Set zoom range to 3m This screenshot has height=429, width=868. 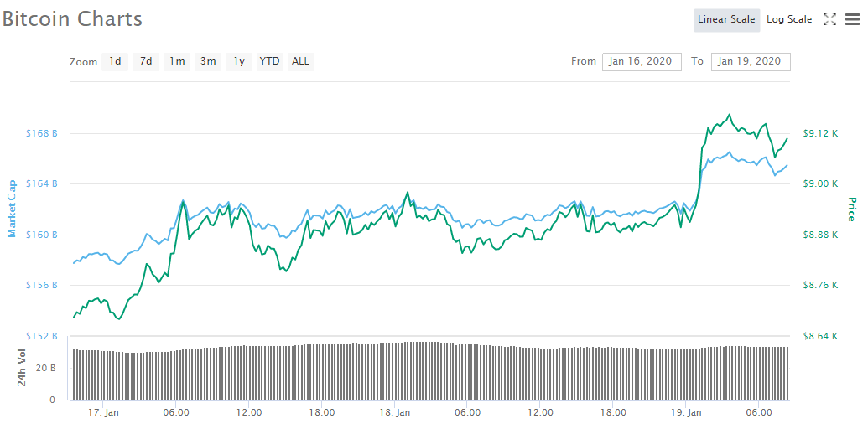[x=208, y=62]
